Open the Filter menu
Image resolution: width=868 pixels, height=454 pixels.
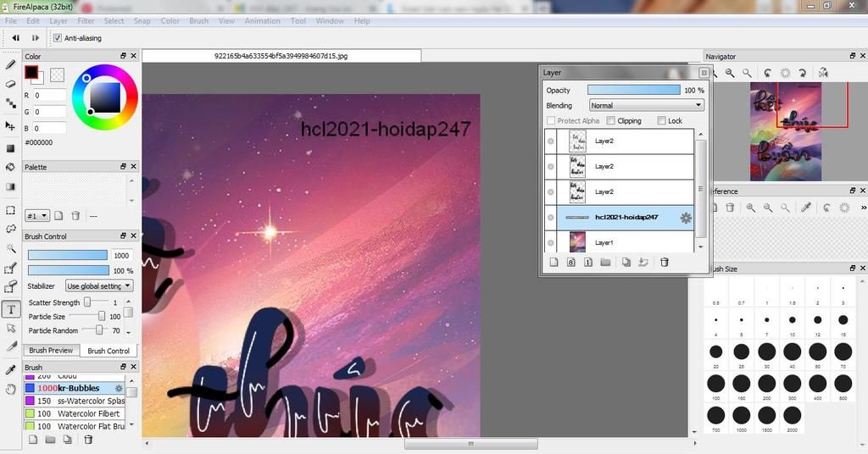(86, 21)
